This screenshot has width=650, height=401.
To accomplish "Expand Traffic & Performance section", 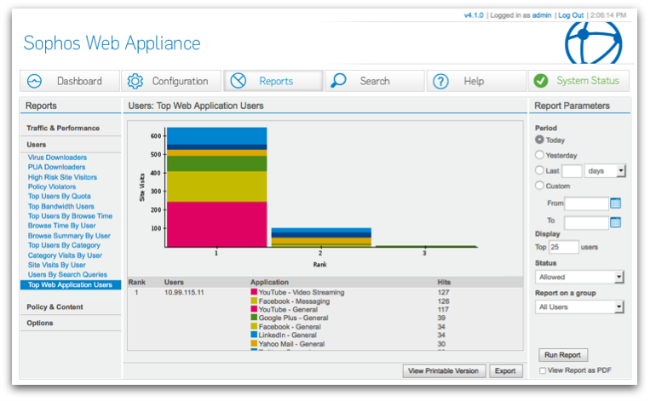I will click(63, 128).
